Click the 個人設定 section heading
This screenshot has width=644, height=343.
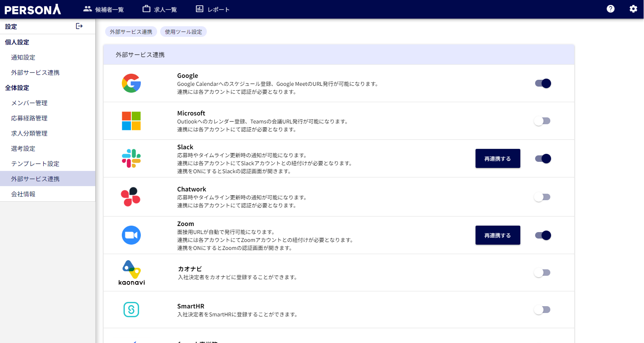pos(17,42)
